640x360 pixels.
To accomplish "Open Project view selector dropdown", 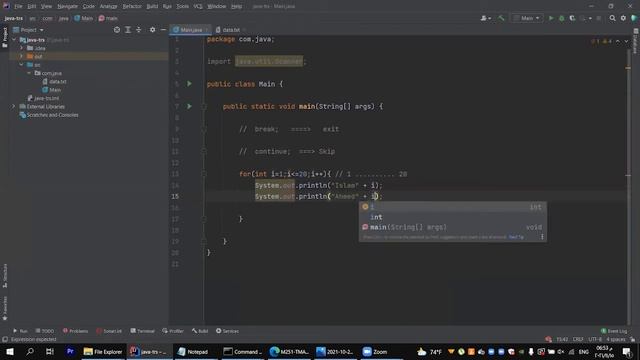I will [x=28, y=30].
